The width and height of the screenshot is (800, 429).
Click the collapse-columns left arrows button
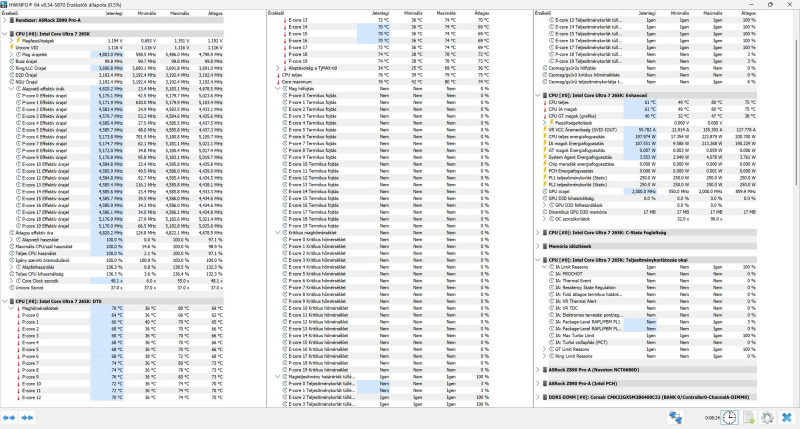click(9, 418)
